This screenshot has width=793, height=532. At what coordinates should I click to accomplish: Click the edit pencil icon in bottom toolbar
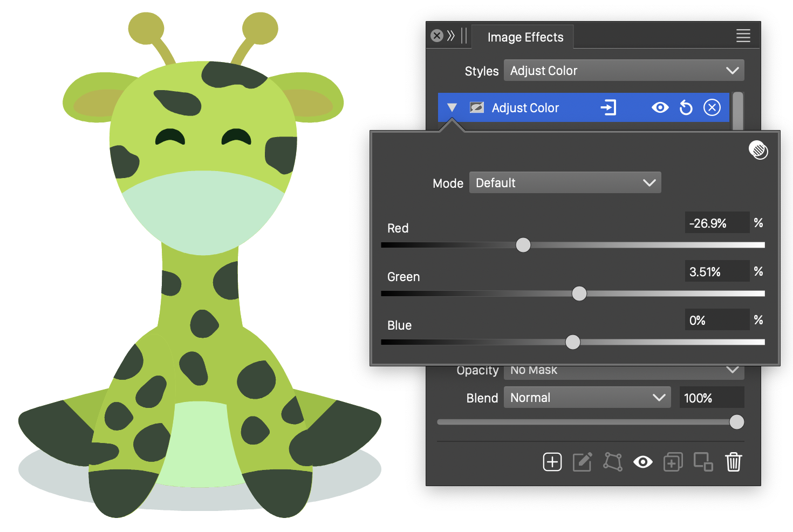(x=582, y=462)
